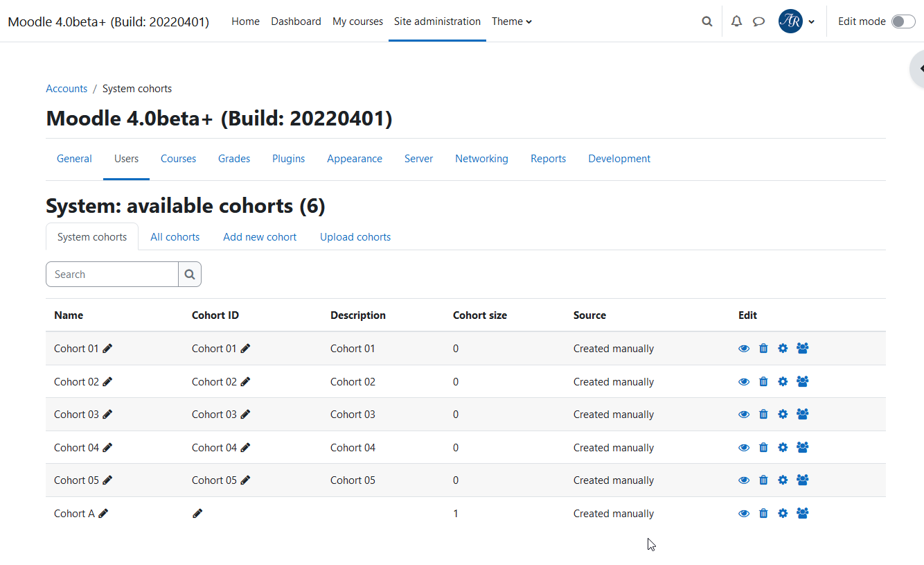Delete Cohort 02 using trash icon
The width and height of the screenshot is (924, 565).
pyautogui.click(x=763, y=382)
